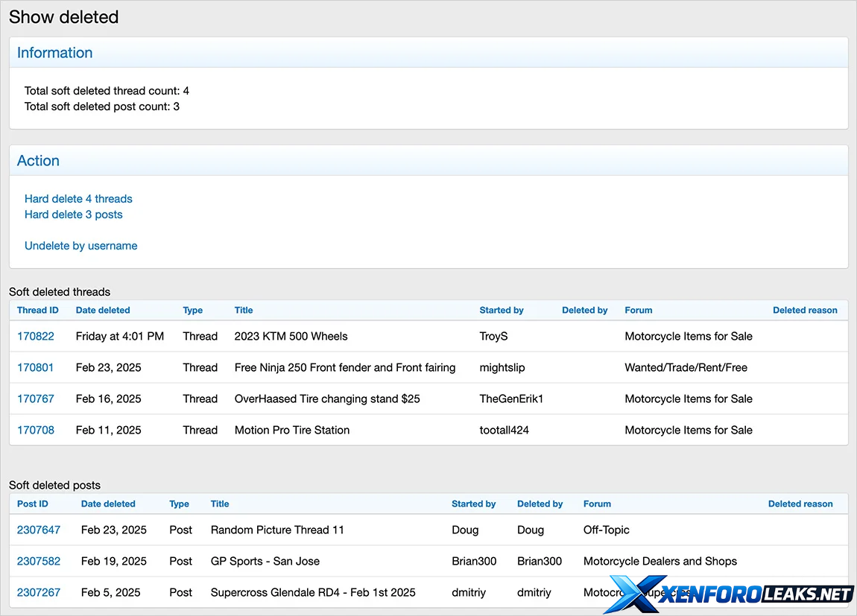The height and width of the screenshot is (616, 857).
Task: Sort threads by Thread ID column header
Action: click(x=37, y=310)
